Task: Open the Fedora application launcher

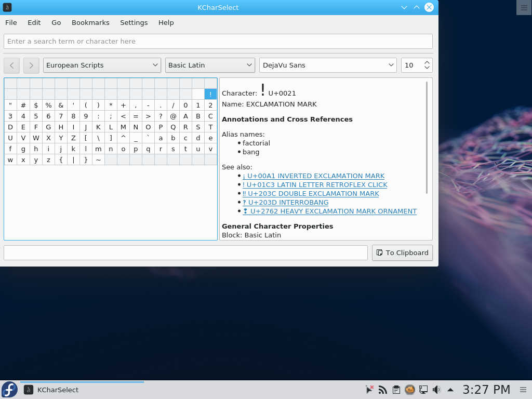Action: (9, 390)
